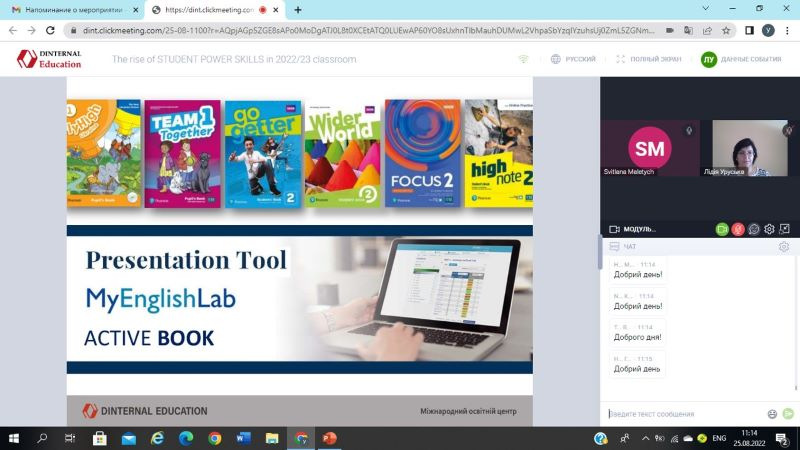Click Focus 2 book cover

(422, 153)
